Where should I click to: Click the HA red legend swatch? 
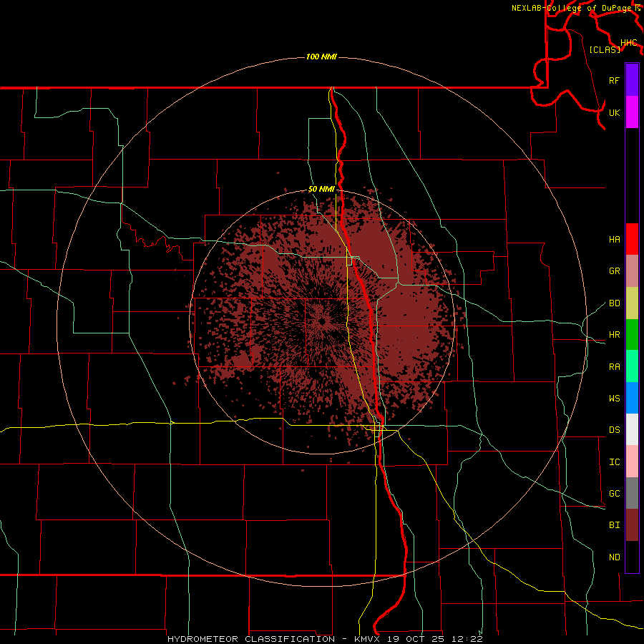(x=632, y=239)
